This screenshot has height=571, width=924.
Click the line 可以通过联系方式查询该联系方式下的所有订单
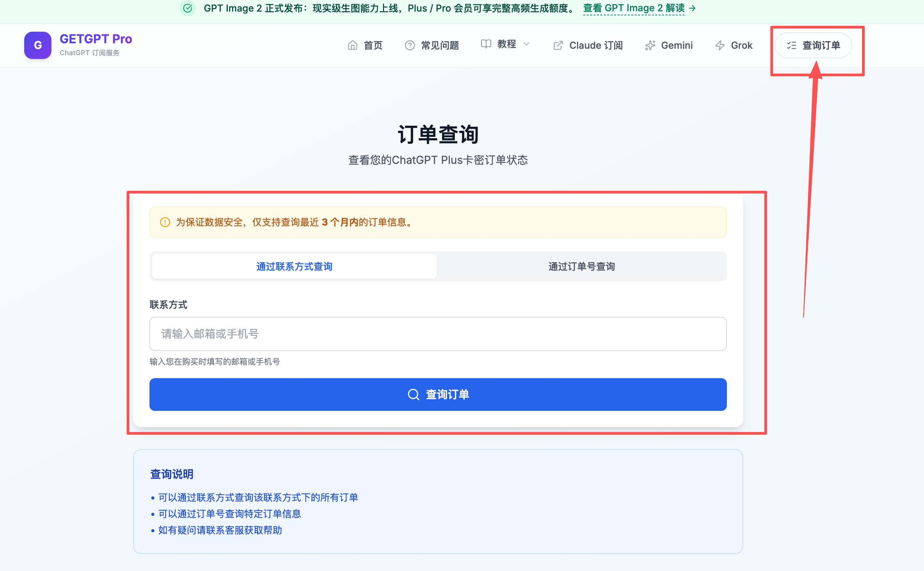click(258, 497)
